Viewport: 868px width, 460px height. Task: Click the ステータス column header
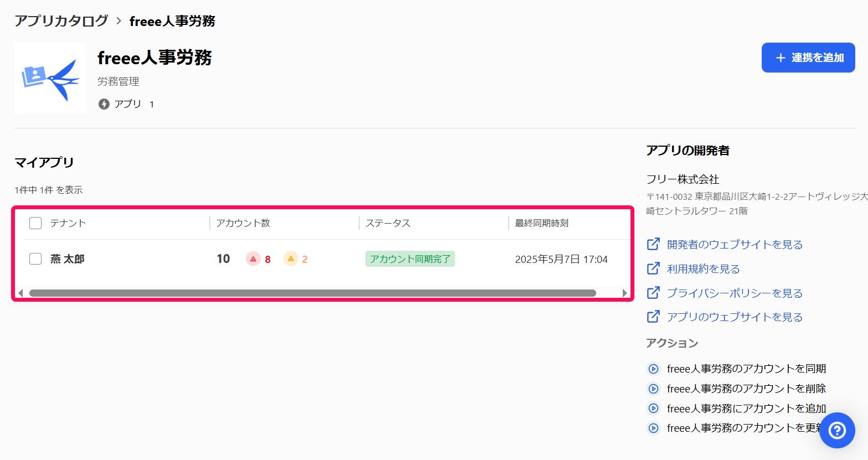388,223
